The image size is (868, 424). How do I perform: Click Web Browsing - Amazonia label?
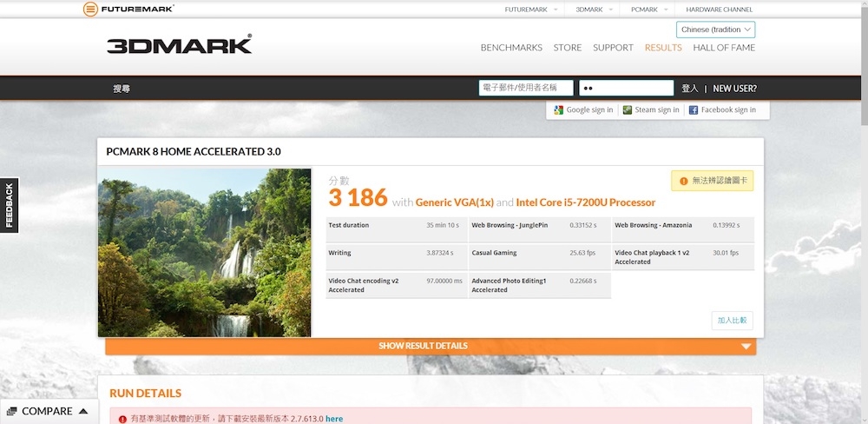[x=654, y=225]
